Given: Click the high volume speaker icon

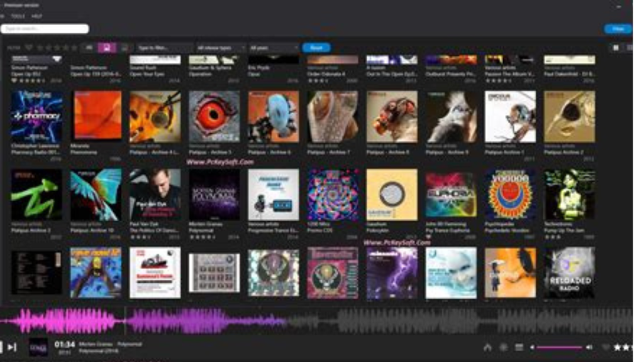Looking at the screenshot, I should pos(589,347).
